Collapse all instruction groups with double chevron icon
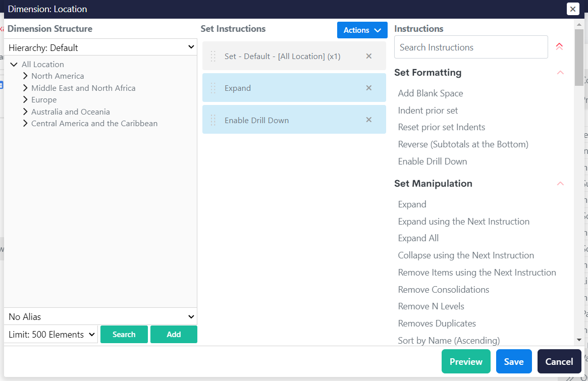This screenshot has width=588, height=381. click(559, 47)
